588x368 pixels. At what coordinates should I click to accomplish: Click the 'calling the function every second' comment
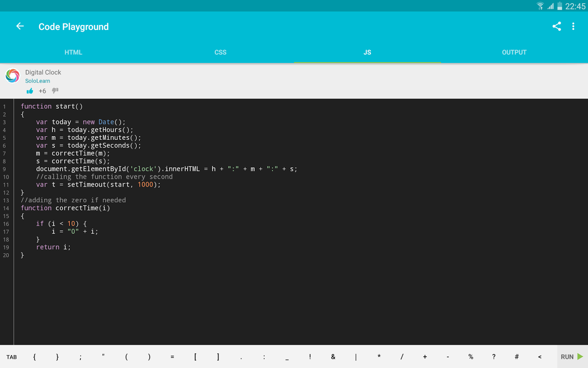[104, 177]
